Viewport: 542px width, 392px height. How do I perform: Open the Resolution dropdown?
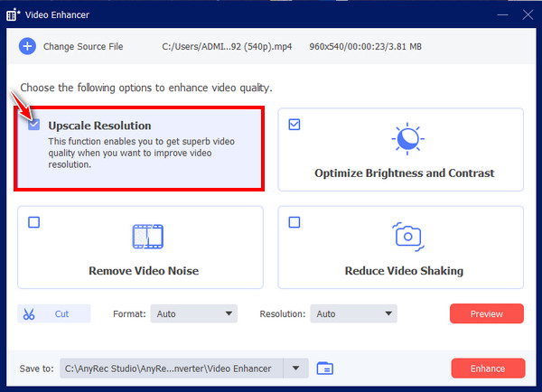pyautogui.click(x=353, y=314)
